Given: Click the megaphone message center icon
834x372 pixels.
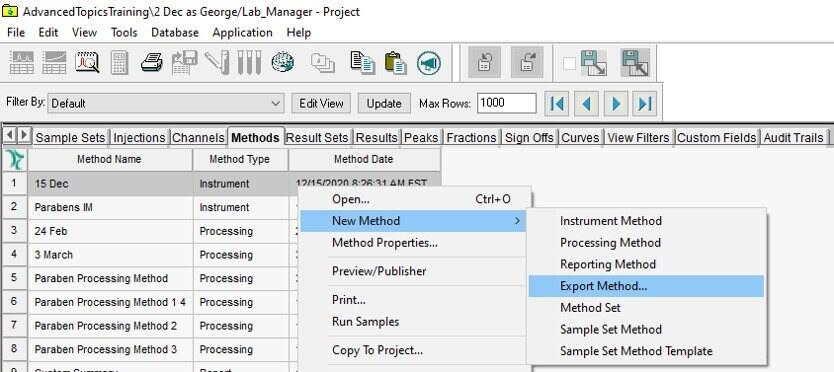Looking at the screenshot, I should pyautogui.click(x=429, y=62).
